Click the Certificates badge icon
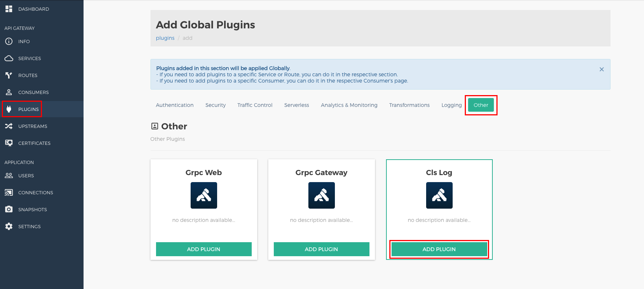The height and width of the screenshot is (289, 644). point(9,143)
